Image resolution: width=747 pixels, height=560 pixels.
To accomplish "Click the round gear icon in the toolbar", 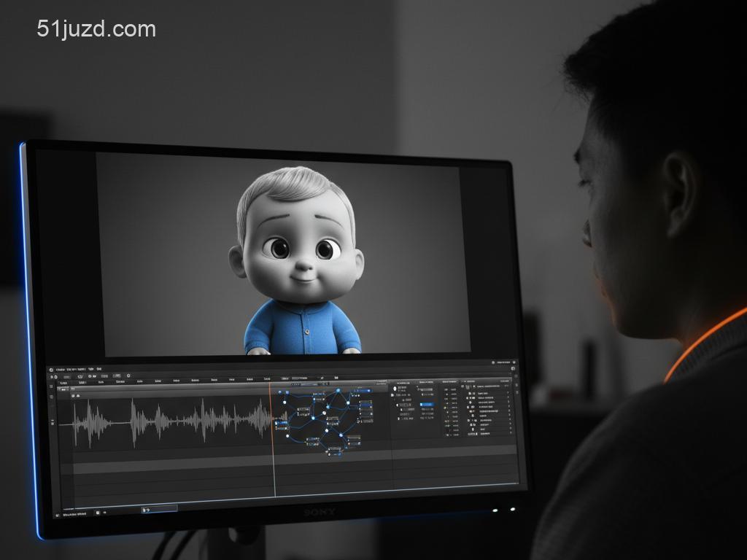I will (128, 376).
